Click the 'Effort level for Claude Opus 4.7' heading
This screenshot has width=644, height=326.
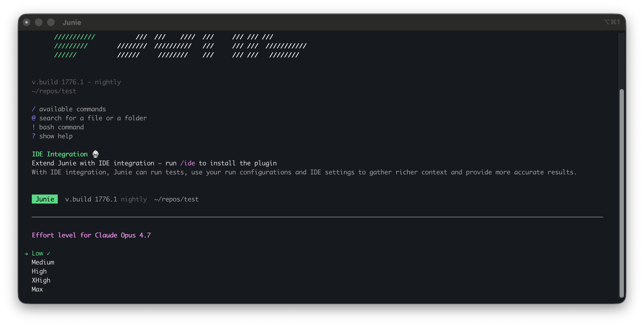pyautogui.click(x=91, y=235)
